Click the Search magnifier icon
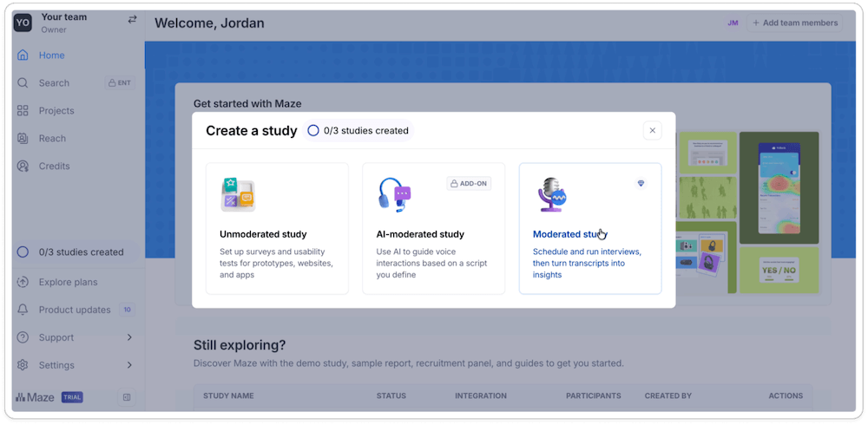The image size is (868, 425). [x=23, y=83]
